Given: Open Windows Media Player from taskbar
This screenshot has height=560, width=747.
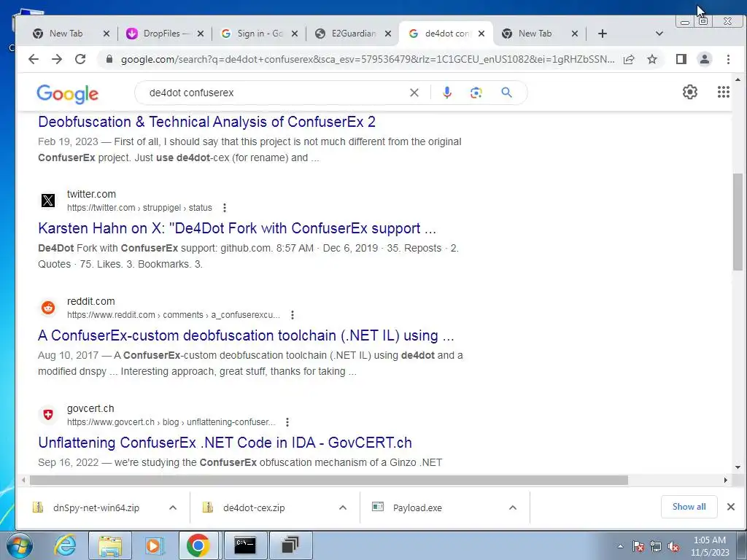Looking at the screenshot, I should (154, 545).
